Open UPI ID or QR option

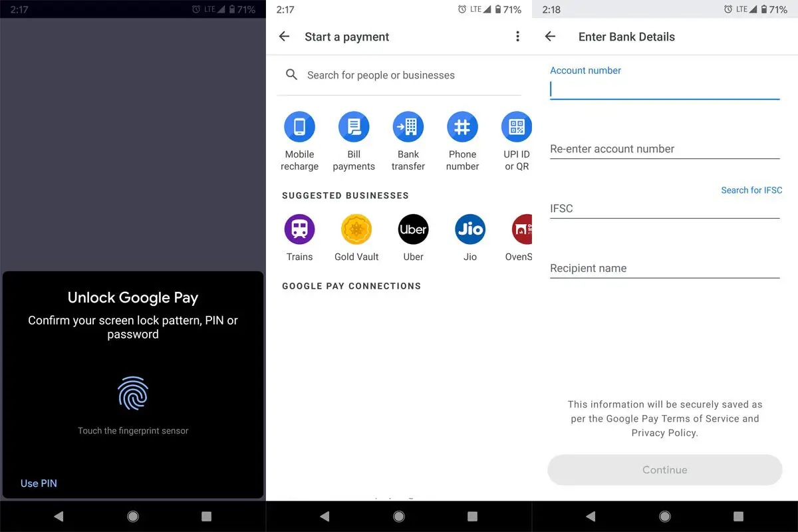(517, 141)
